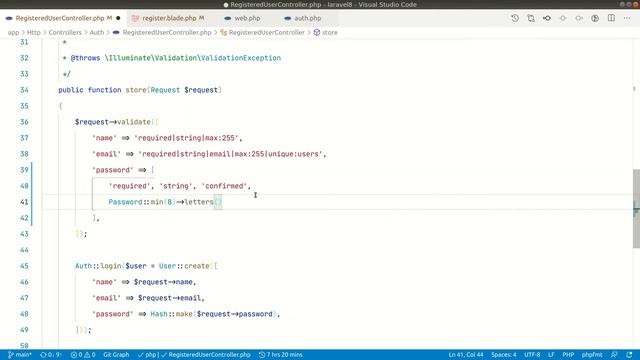
Task: Click the git branch 'main*' status item
Action: coord(20,355)
